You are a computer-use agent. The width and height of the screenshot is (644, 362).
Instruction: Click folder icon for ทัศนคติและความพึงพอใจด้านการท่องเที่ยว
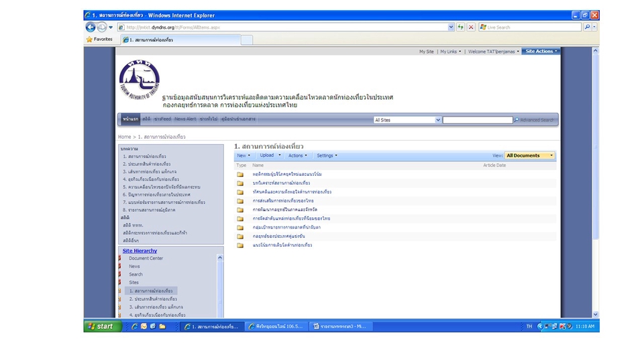pos(240,192)
